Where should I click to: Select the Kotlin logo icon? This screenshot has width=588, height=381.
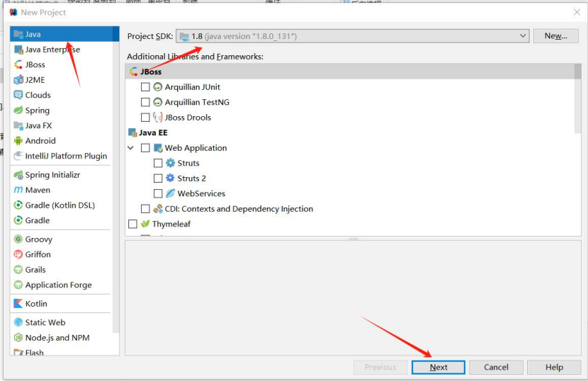click(18, 303)
